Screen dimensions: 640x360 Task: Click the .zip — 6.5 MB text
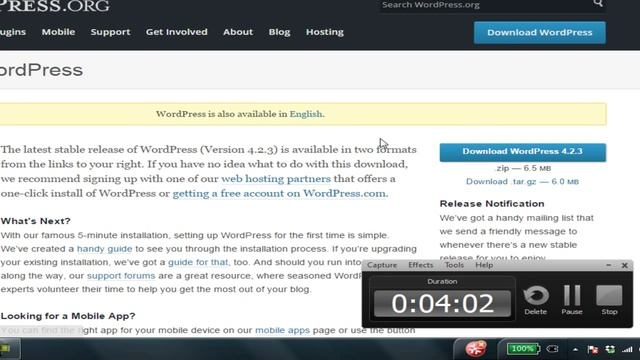click(x=523, y=168)
